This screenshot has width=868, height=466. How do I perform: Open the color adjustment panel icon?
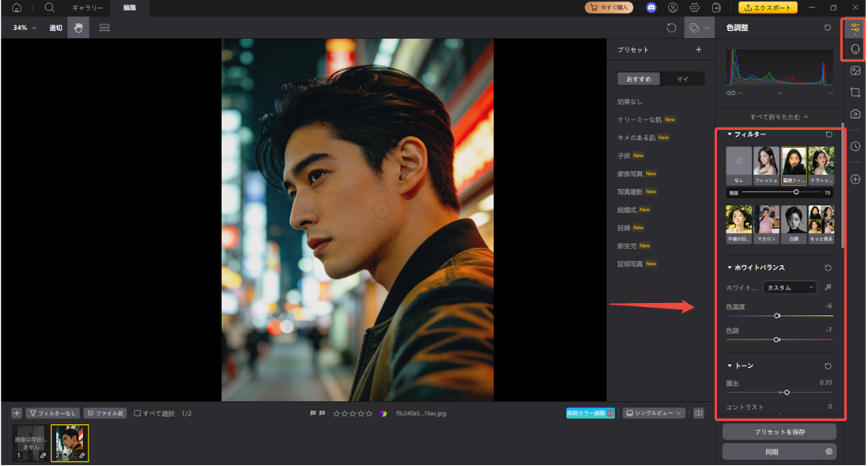(x=855, y=27)
